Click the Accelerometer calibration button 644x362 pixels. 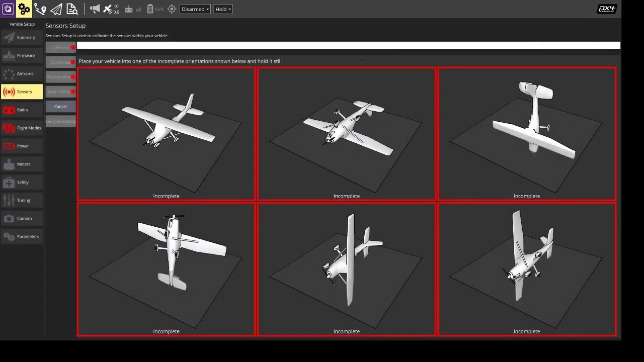point(60,77)
